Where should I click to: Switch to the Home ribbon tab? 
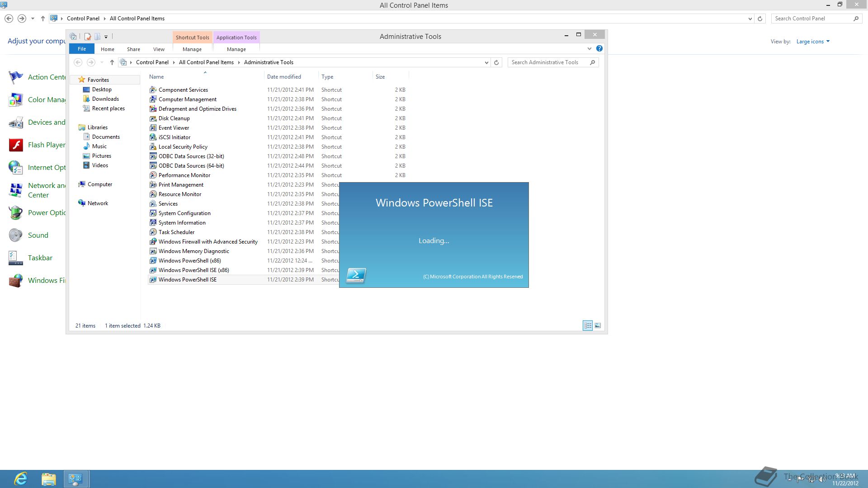click(108, 49)
